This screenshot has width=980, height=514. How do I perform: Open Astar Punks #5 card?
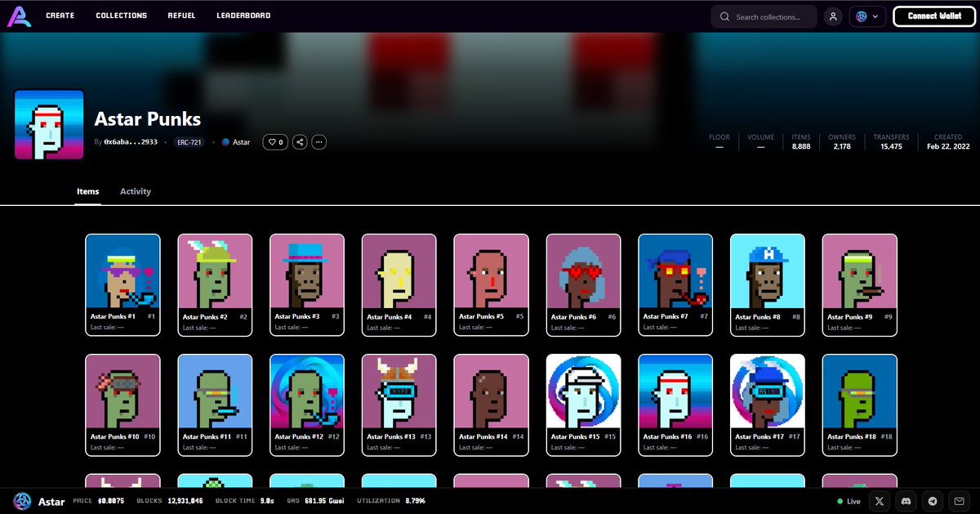pyautogui.click(x=491, y=285)
